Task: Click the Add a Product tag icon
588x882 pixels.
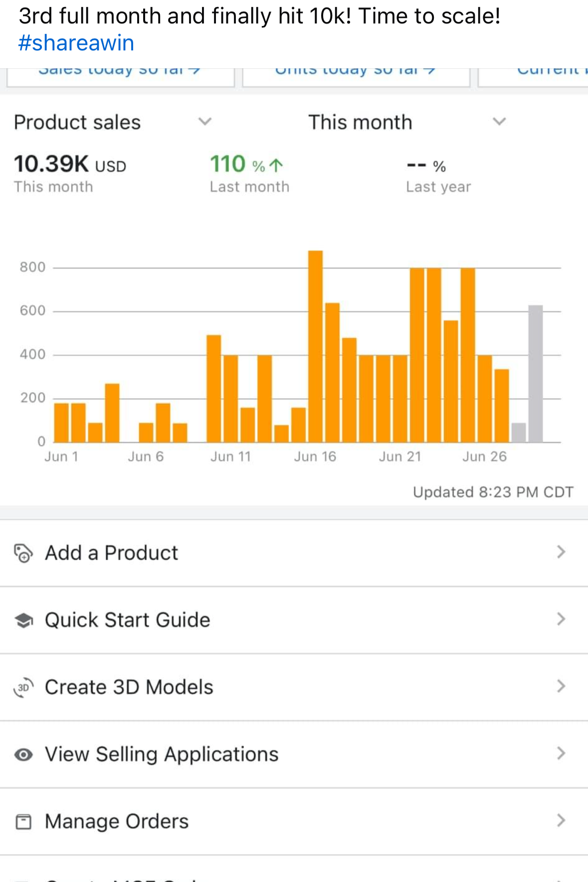Action: 23,553
